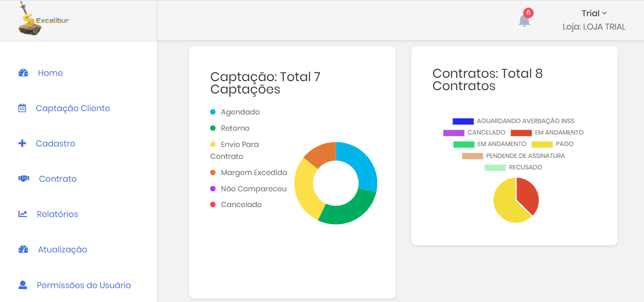Click the Permissões de Usuário person icon
The height and width of the screenshot is (302, 644).
(22, 285)
